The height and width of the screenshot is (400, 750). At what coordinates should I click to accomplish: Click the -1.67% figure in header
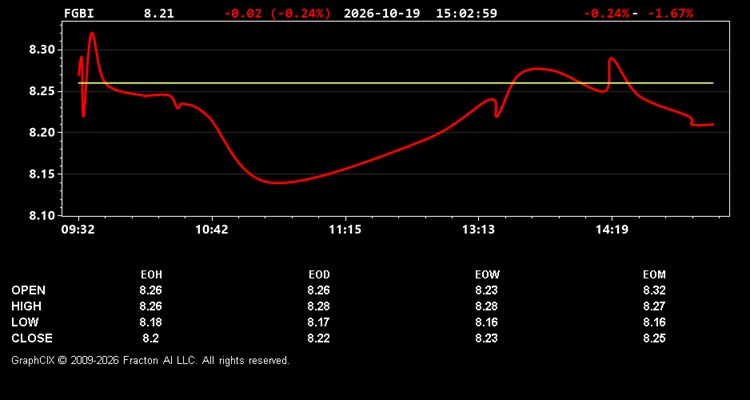(x=670, y=13)
